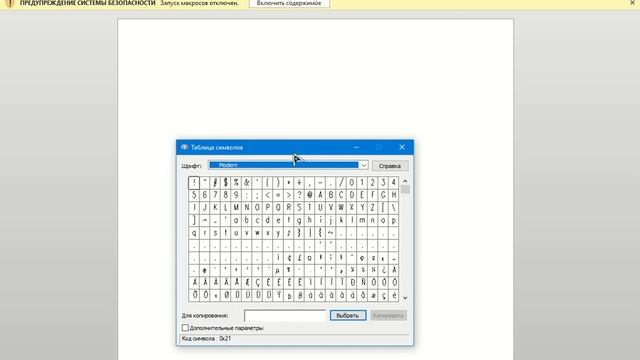Image resolution: width=640 pixels, height=360 pixels.
Task: Select the uppercase Z character cell
Action: [373, 207]
